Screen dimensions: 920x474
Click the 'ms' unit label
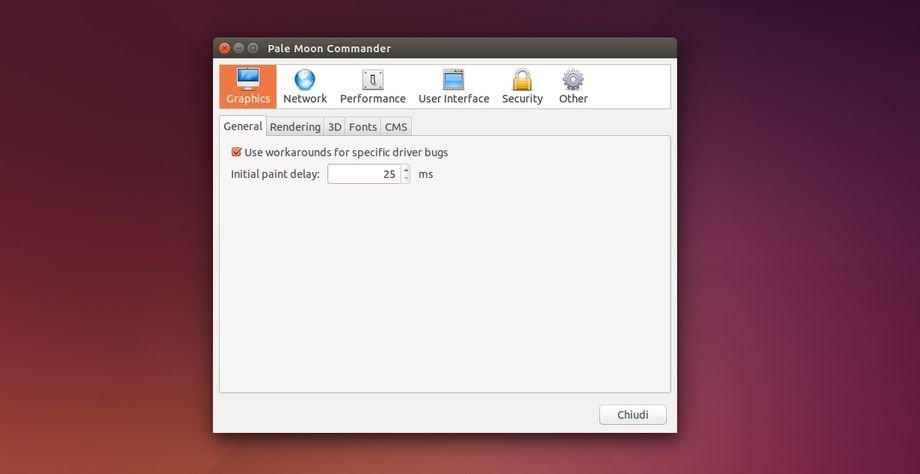[x=426, y=174]
